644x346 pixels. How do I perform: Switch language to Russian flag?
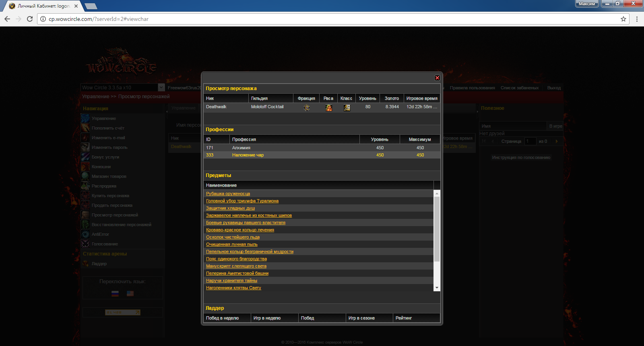click(x=115, y=293)
